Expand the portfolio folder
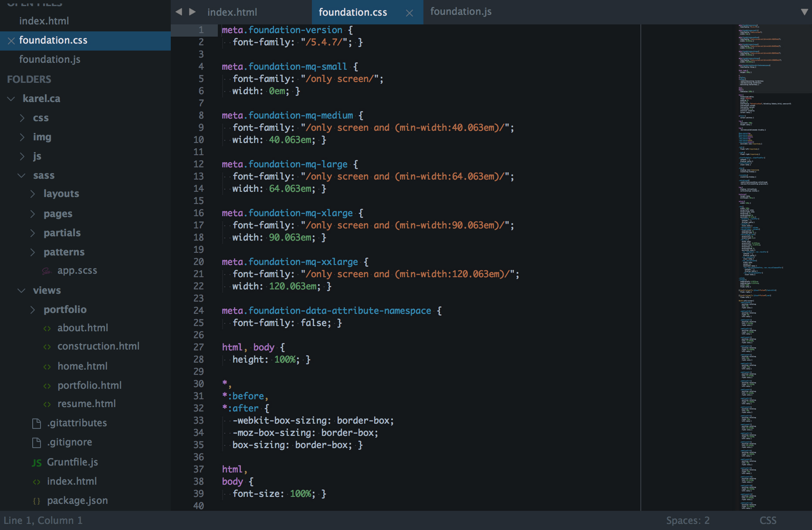812x530 pixels. pyautogui.click(x=32, y=310)
